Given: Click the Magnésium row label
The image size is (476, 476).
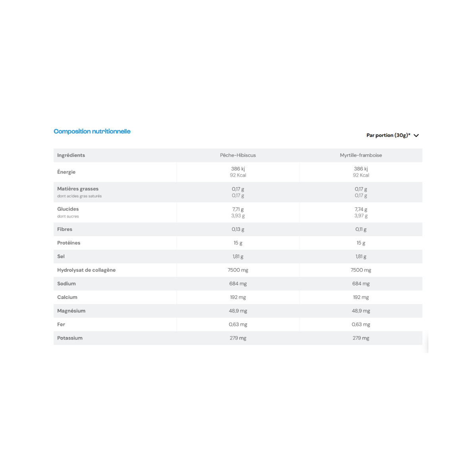Looking at the screenshot, I should pyautogui.click(x=71, y=311).
